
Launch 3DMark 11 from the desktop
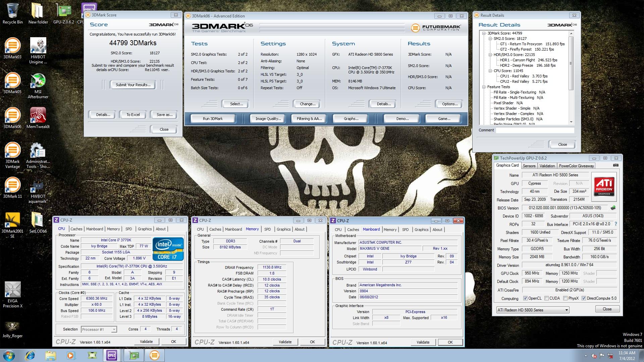coord(12,188)
